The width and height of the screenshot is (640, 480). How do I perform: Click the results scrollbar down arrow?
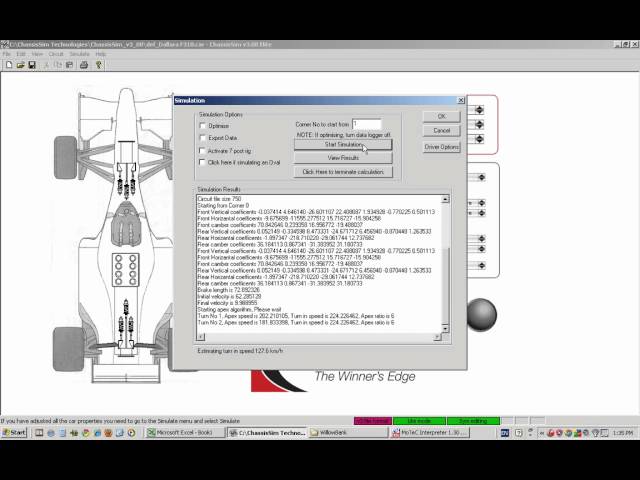pyautogui.click(x=445, y=328)
